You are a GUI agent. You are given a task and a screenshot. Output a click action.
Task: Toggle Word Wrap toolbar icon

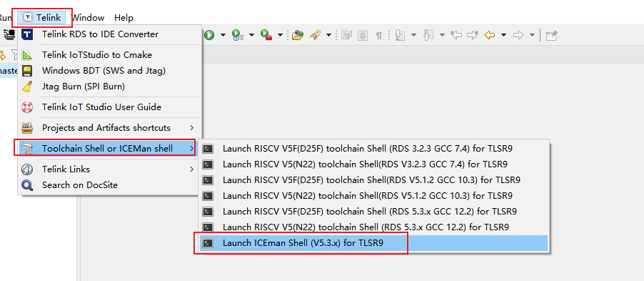click(x=347, y=35)
